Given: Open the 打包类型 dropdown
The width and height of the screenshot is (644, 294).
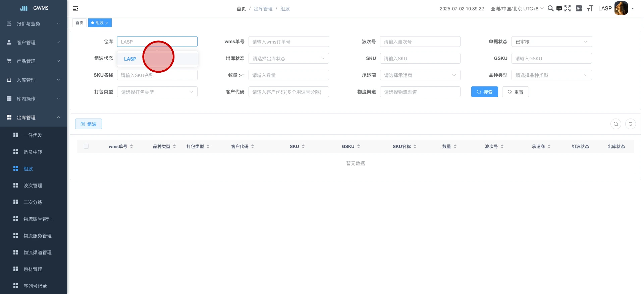Looking at the screenshot, I should coord(157,92).
